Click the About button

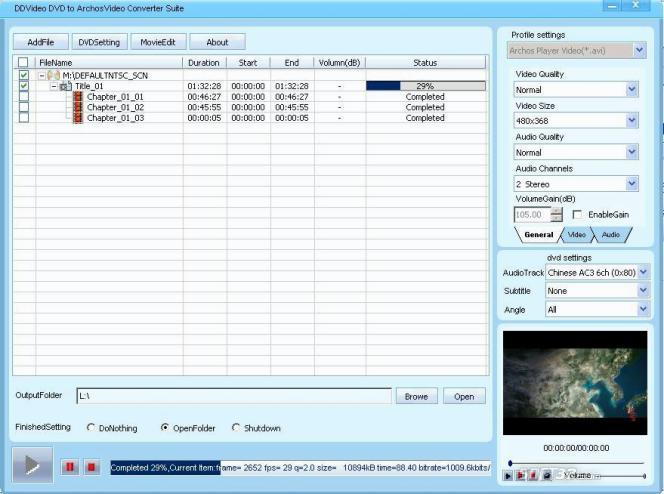217,42
